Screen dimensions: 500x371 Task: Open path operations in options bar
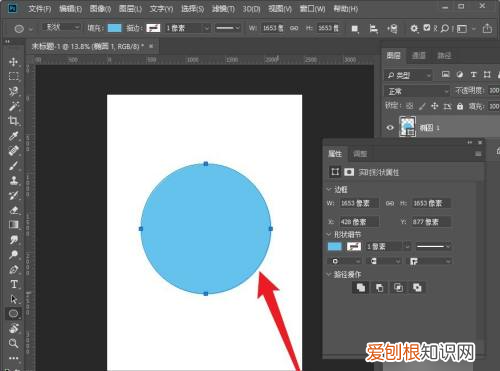tap(355, 29)
